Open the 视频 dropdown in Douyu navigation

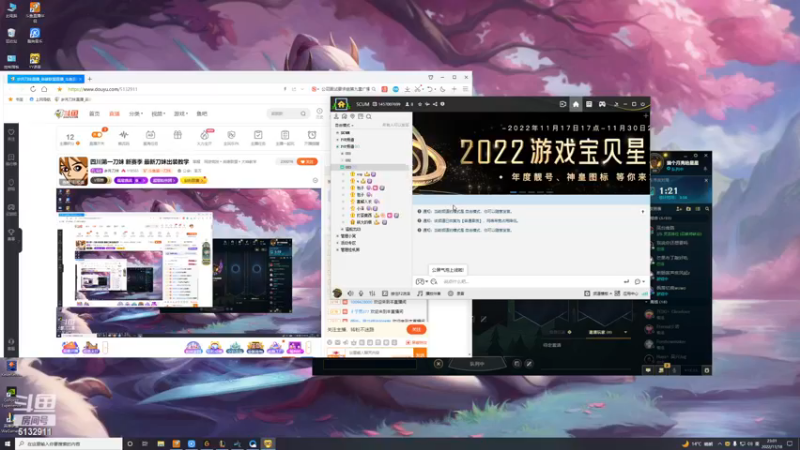point(158,114)
